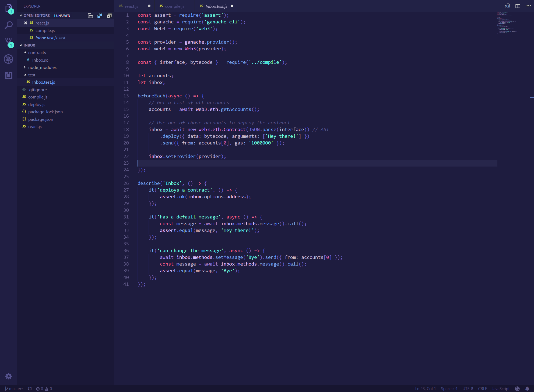The height and width of the screenshot is (392, 534).
Task: Click the minimap code preview
Action: click(507, 23)
